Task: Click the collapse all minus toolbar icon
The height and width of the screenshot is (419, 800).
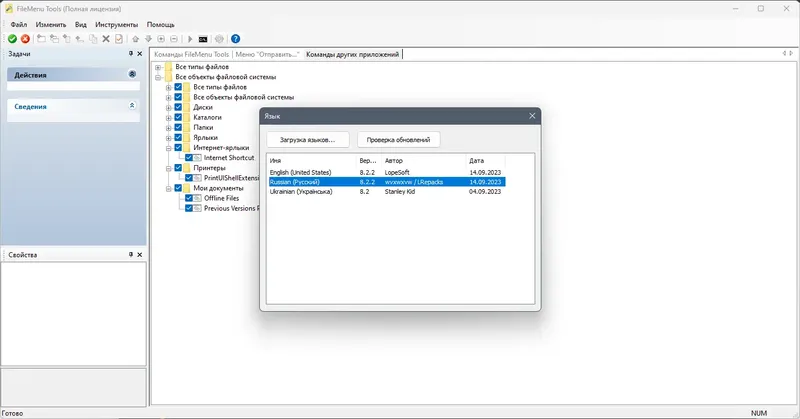Action: point(173,39)
